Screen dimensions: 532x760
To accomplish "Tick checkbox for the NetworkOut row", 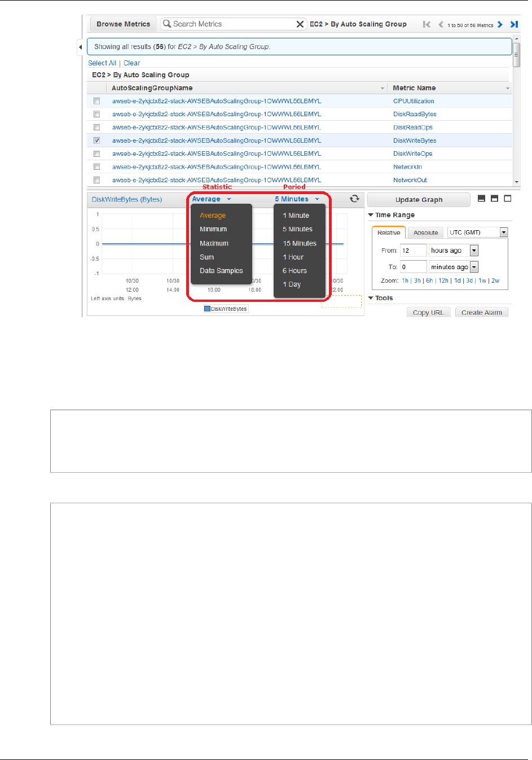I will pos(97,180).
